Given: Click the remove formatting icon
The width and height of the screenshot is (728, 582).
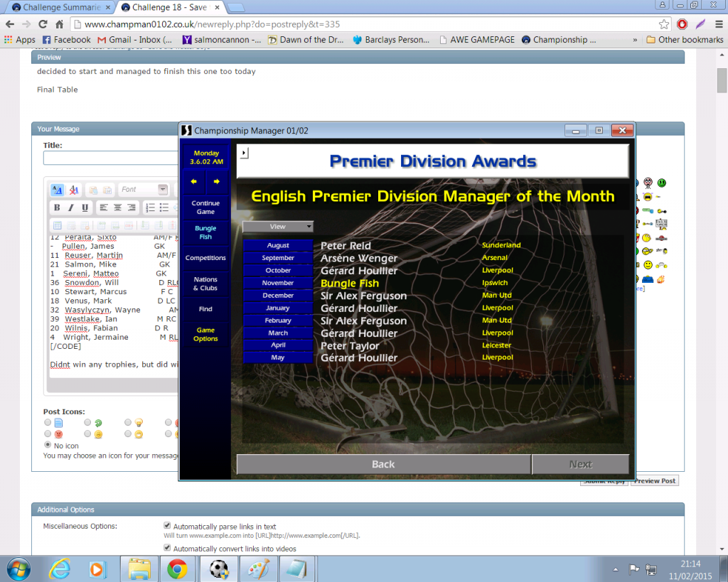Looking at the screenshot, I should point(73,190).
